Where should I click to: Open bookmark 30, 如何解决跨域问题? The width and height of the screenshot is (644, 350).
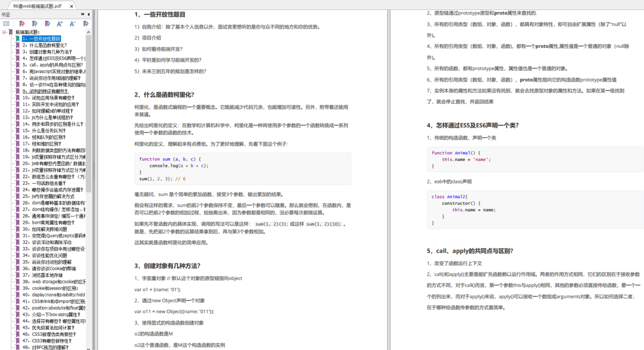(x=44, y=230)
